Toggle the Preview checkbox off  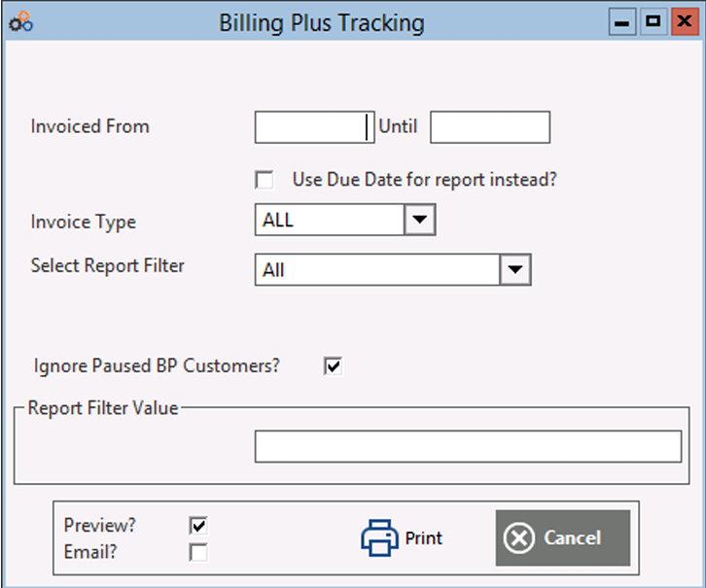tap(198, 526)
